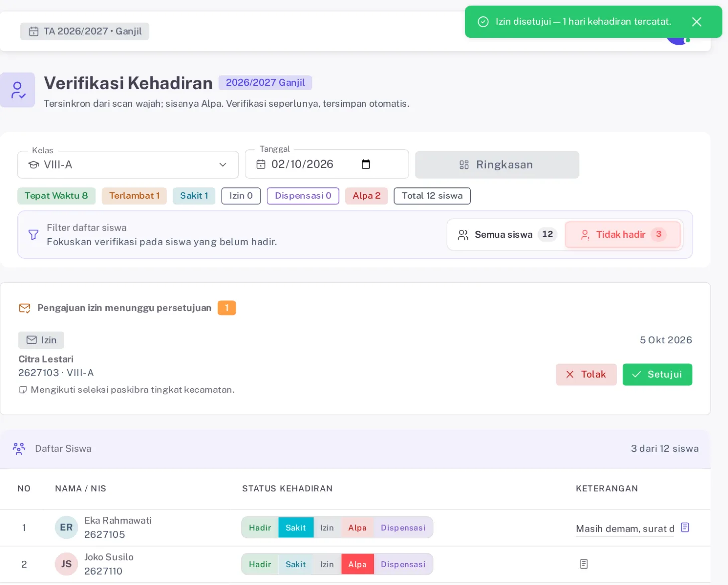The image size is (728, 585).
Task: Set Joko Susilo status to Izin
Action: (327, 564)
